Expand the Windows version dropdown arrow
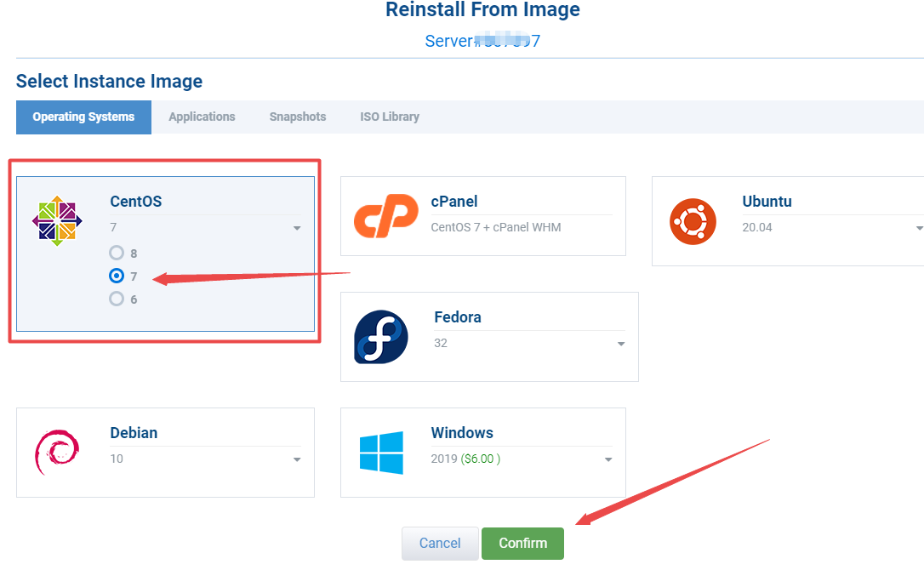The image size is (924, 570). 608,459
